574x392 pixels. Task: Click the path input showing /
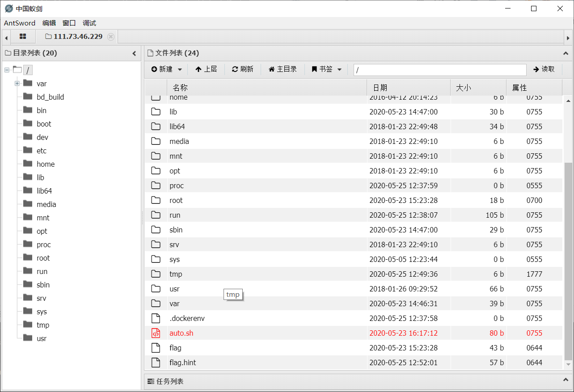click(x=439, y=70)
